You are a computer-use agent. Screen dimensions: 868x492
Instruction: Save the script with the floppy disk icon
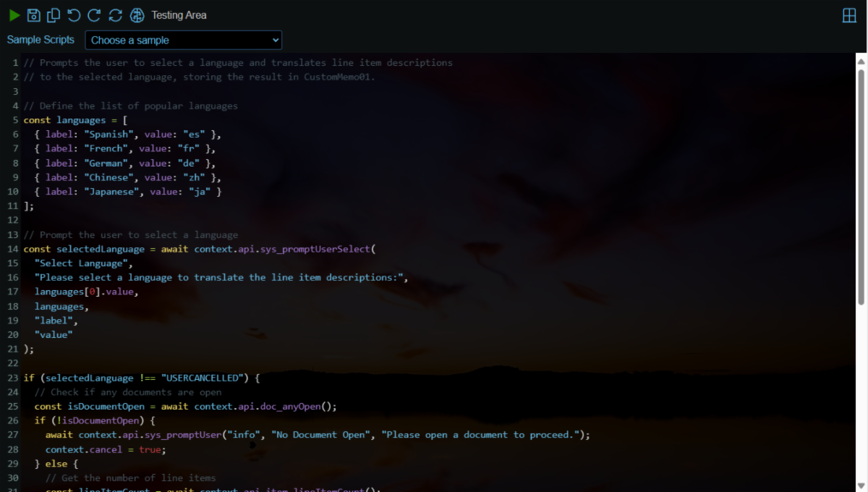(x=33, y=15)
